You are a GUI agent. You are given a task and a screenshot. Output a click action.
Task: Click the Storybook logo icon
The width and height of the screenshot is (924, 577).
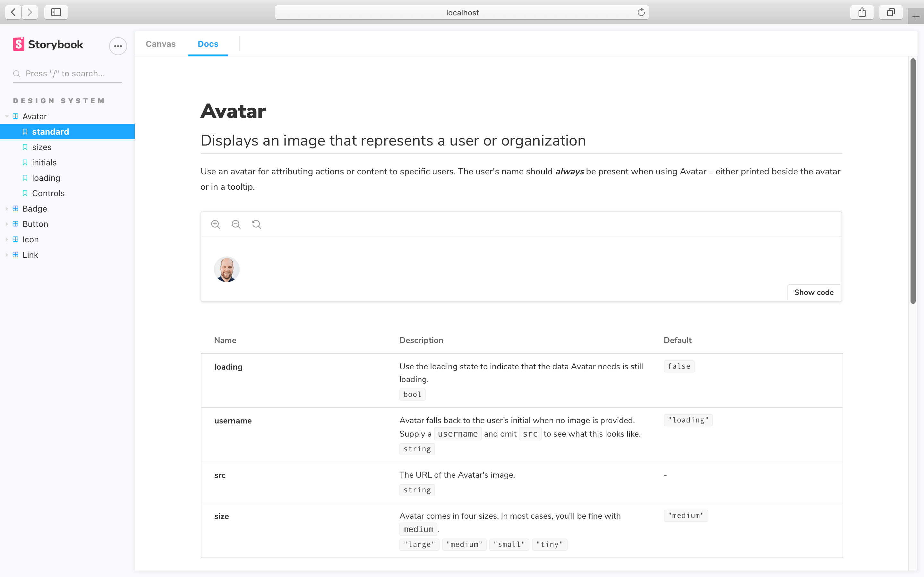click(17, 45)
